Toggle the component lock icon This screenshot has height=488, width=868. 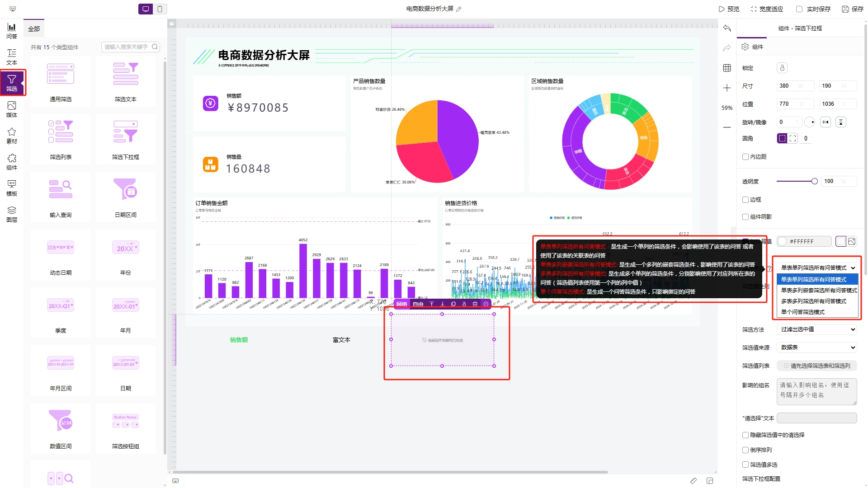[782, 68]
